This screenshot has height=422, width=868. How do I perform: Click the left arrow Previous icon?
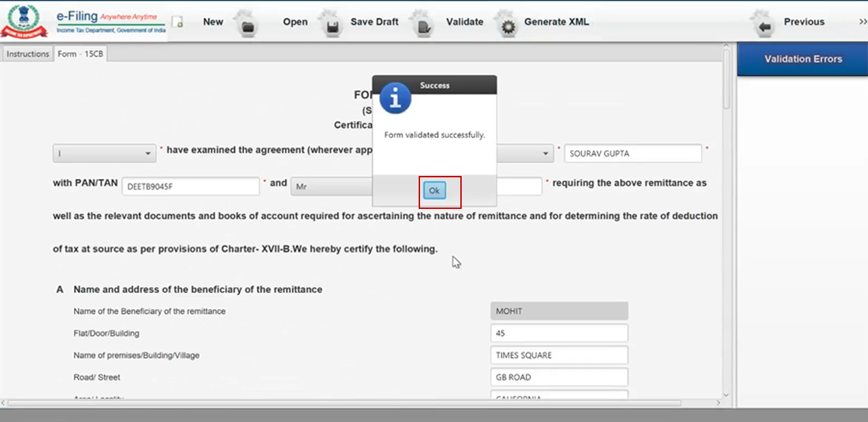tap(764, 27)
